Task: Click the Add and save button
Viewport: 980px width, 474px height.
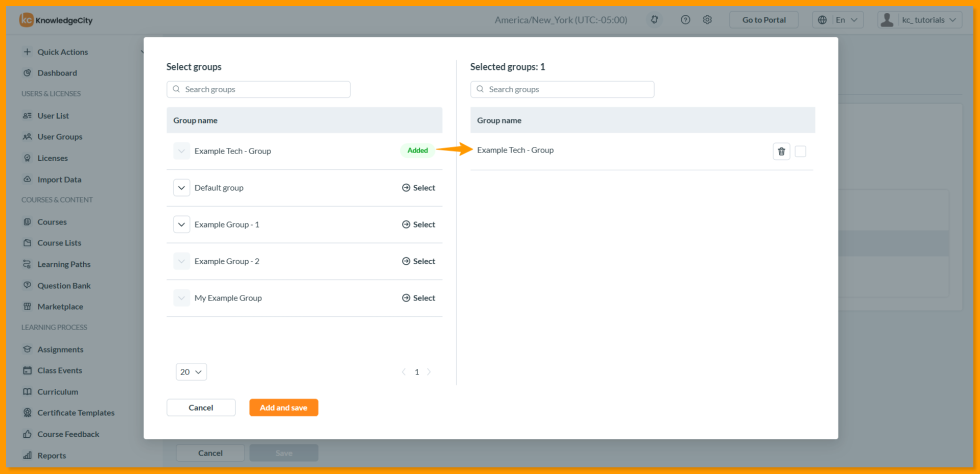Action: [283, 408]
